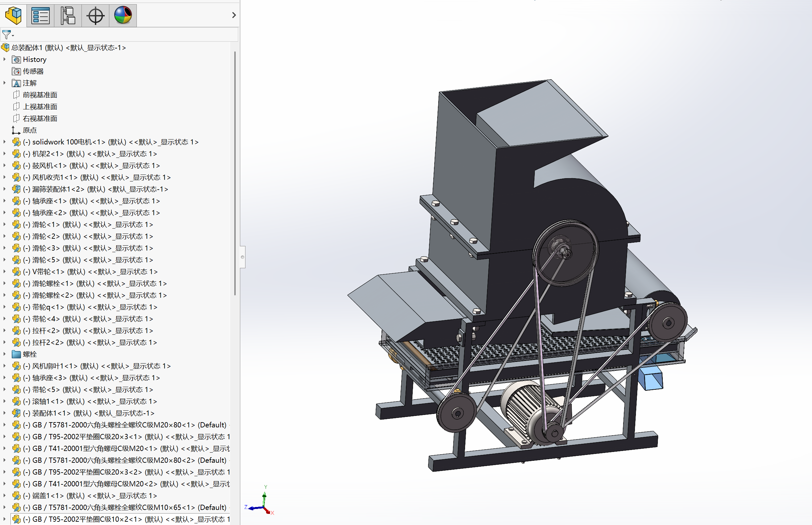Click the panel collapse handle on the splitter

(242, 257)
